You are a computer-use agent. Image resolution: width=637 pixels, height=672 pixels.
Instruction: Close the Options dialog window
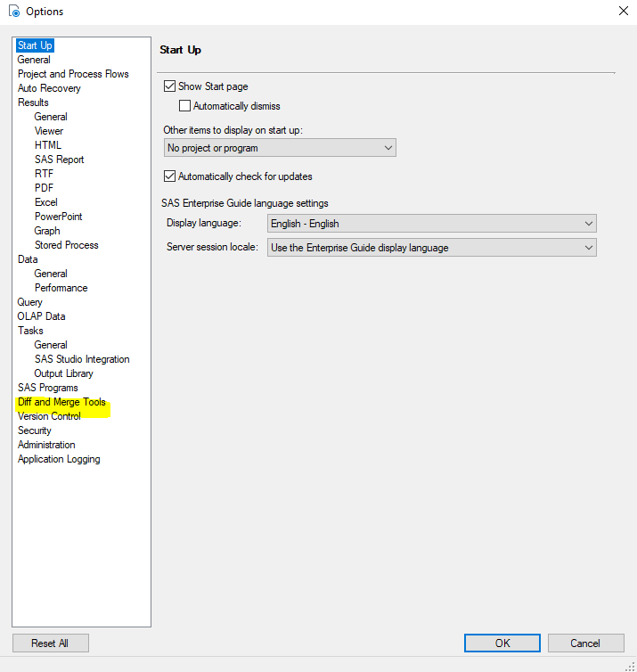click(x=622, y=12)
